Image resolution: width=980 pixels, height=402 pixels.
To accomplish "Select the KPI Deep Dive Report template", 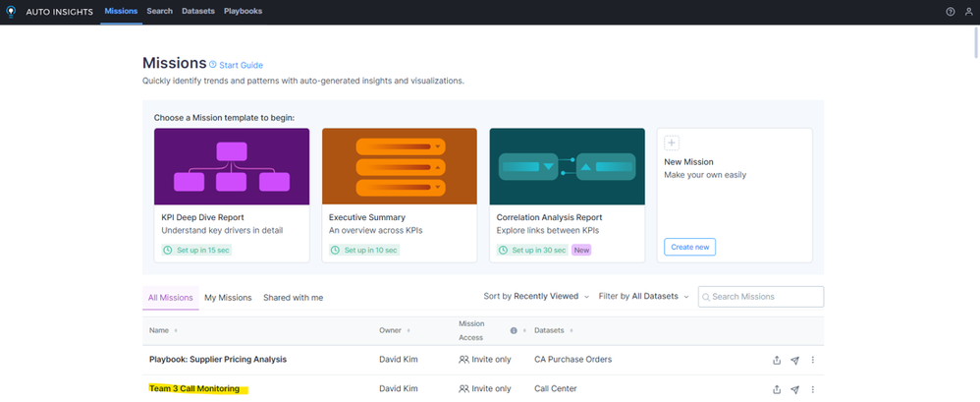I will [x=232, y=195].
